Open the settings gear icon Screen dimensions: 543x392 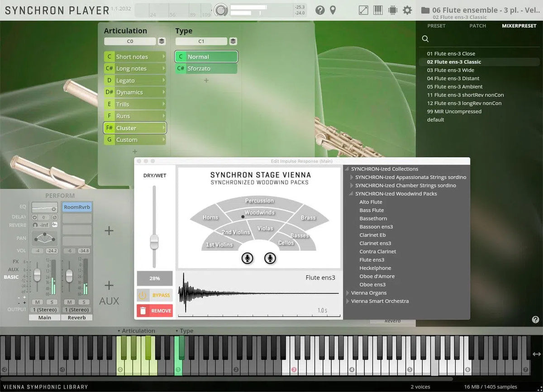click(x=407, y=10)
